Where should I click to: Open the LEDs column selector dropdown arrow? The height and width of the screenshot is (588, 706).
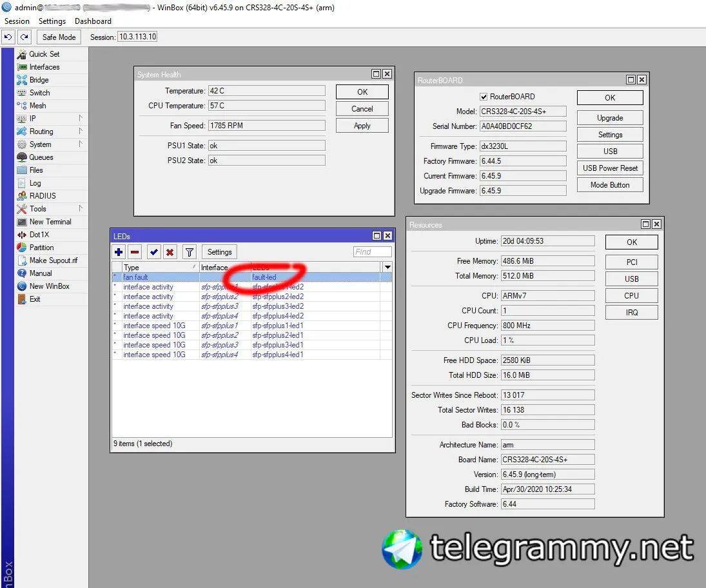click(387, 268)
